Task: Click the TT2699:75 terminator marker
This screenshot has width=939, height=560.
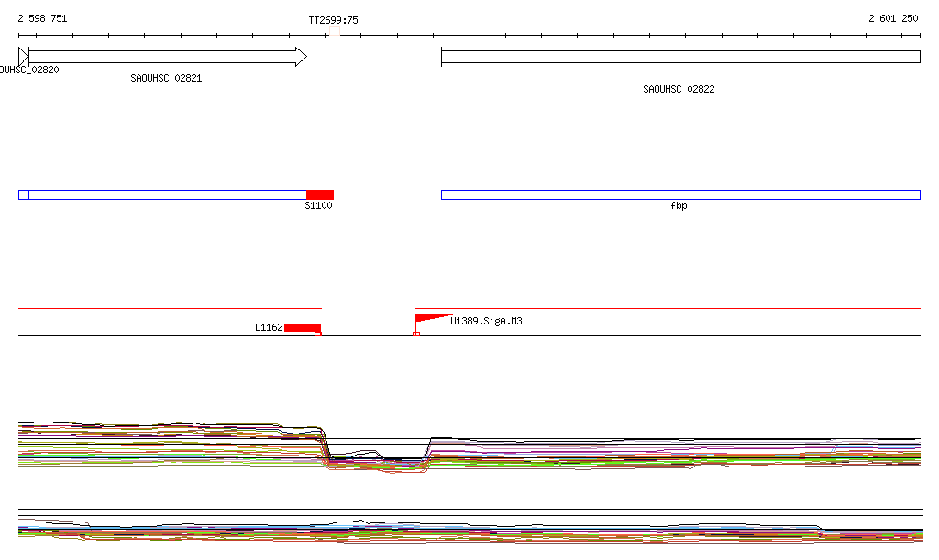Action: [x=335, y=31]
